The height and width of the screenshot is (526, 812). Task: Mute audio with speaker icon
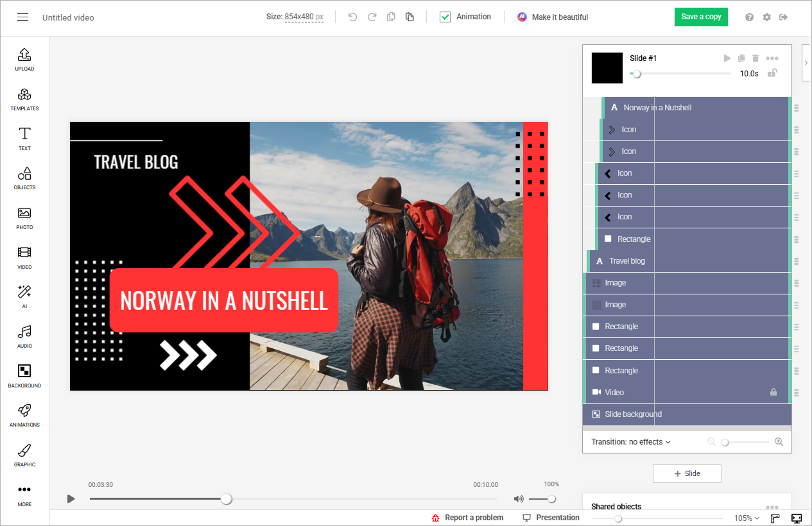click(x=519, y=499)
